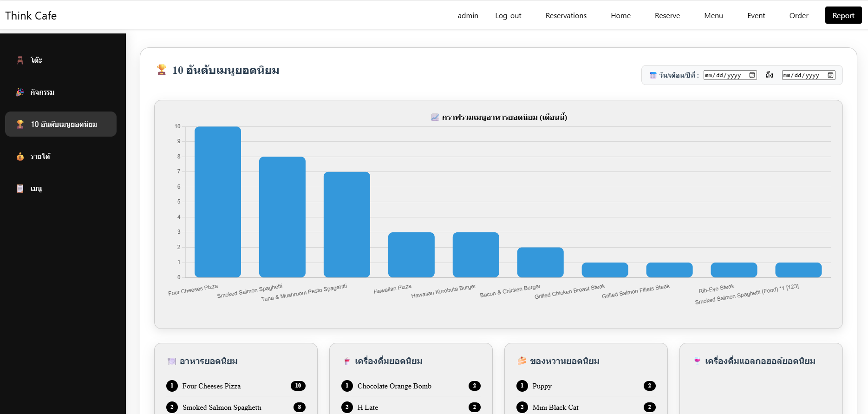Click the Smoked Salmon Spaghetti (Food) *1 [123] bar
This screenshot has width=868, height=414.
[x=799, y=270]
